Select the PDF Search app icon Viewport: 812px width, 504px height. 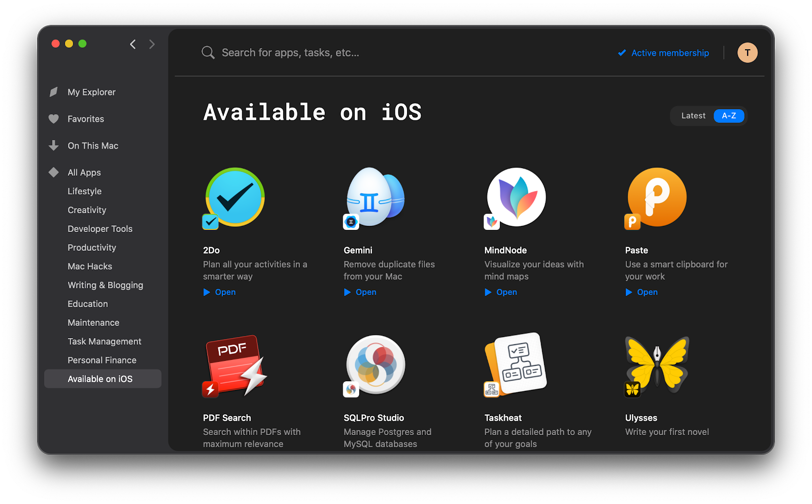[x=234, y=365]
